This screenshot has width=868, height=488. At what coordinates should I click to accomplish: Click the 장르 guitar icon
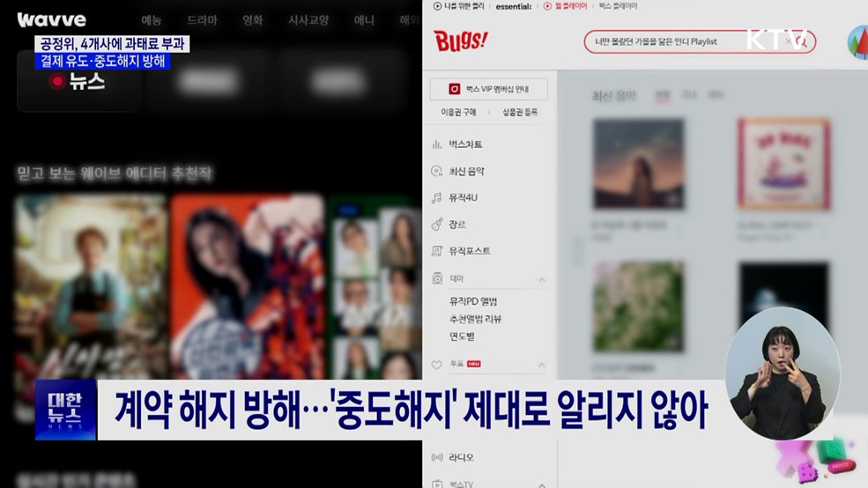click(x=437, y=225)
